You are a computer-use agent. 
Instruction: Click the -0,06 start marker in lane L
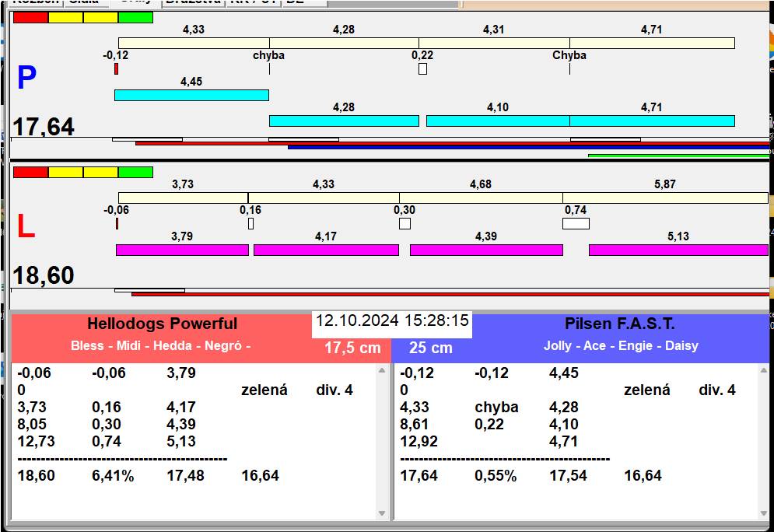[x=117, y=223]
